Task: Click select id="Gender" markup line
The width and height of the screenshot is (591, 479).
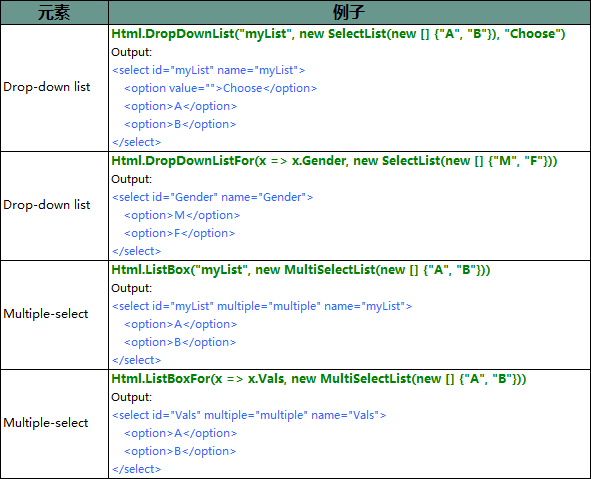Action: point(212,197)
